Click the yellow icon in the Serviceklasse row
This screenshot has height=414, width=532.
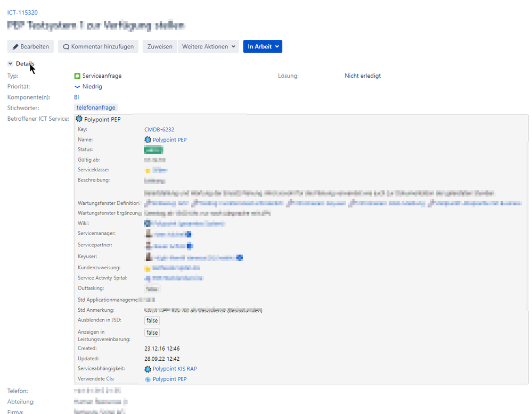(148, 171)
